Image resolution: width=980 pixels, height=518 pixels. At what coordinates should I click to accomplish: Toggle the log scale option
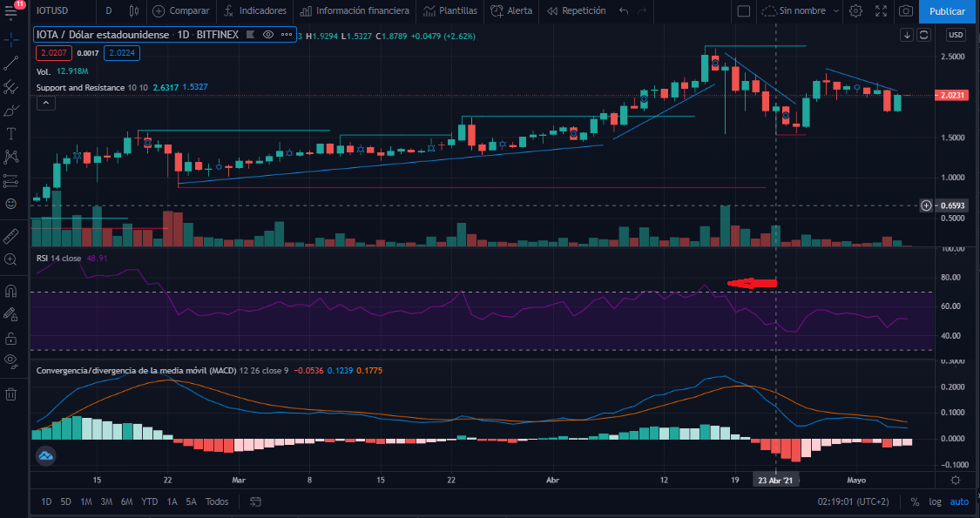tap(935, 501)
